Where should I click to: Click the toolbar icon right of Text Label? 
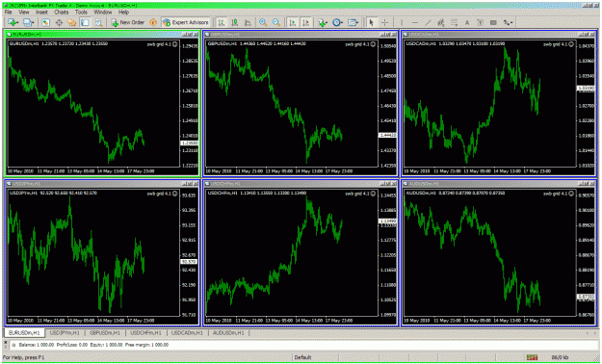coord(493,23)
